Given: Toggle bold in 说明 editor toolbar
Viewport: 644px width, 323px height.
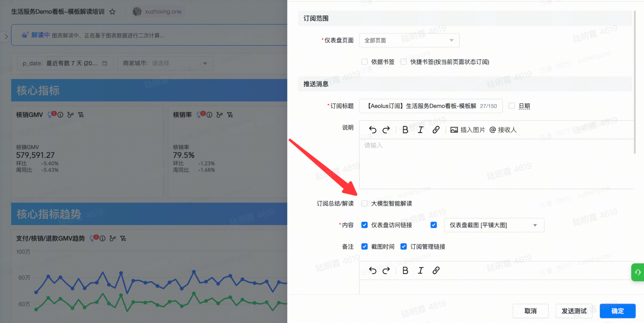Looking at the screenshot, I should [x=405, y=130].
